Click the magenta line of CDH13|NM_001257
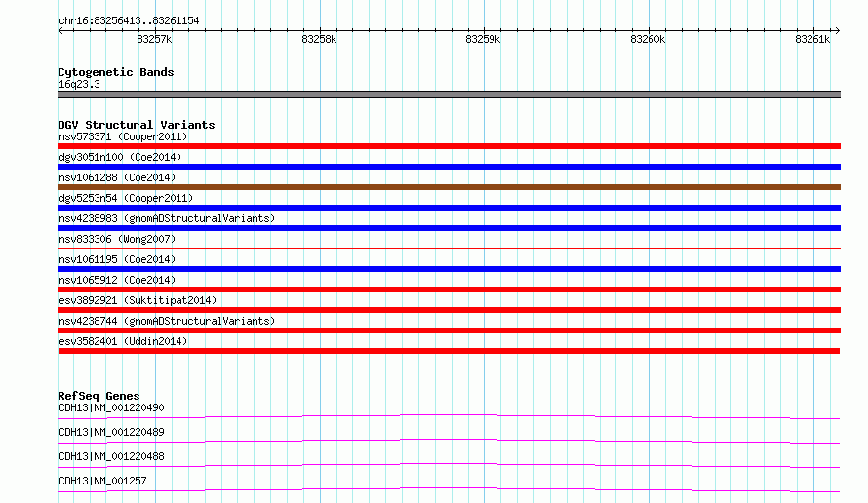 click(449, 489)
